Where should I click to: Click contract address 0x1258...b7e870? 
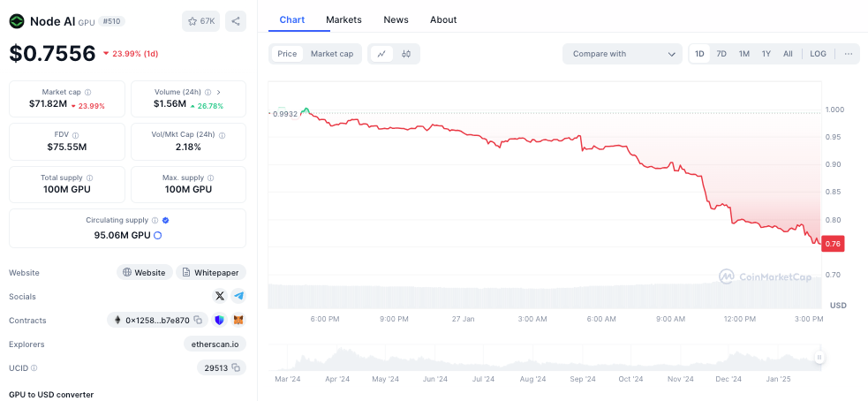click(x=157, y=320)
